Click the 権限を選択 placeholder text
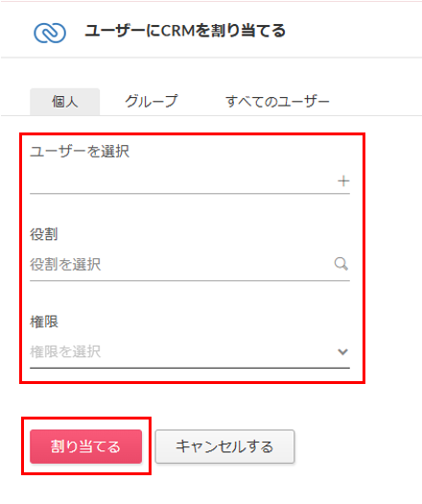Screen dimensions: 422x504 click(x=65, y=351)
